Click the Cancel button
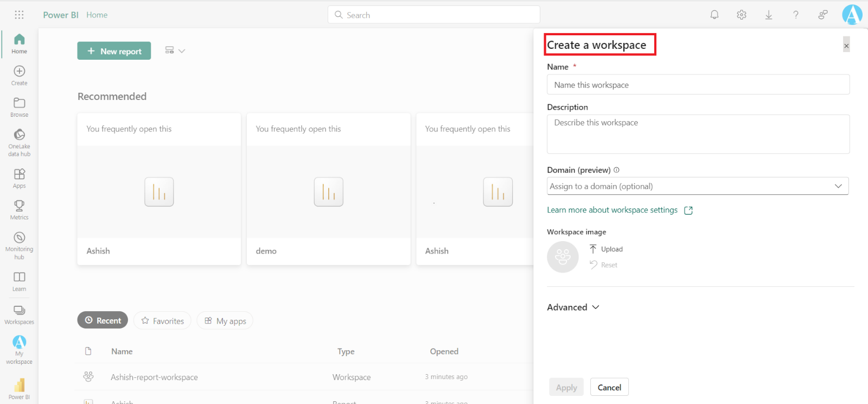Viewport: 868px width, 404px height. pyautogui.click(x=609, y=387)
